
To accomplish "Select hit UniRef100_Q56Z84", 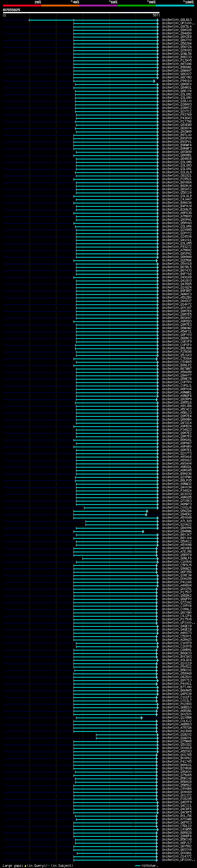I will pyautogui.click(x=177, y=43).
